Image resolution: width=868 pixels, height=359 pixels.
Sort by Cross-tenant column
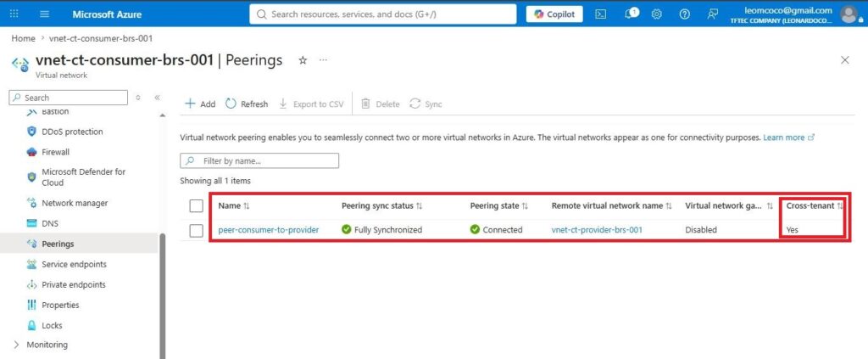click(815, 205)
